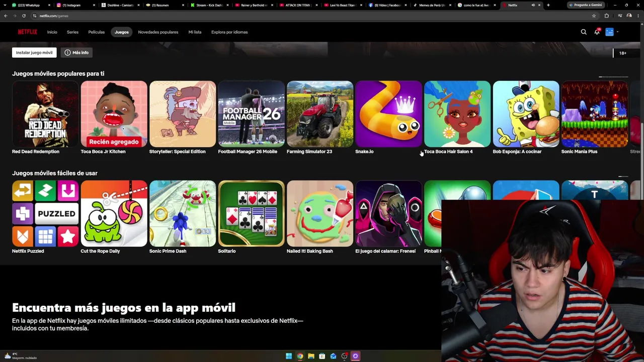Viewport: 644px width, 362px height.
Task: Open the Películas menu item
Action: 97,32
